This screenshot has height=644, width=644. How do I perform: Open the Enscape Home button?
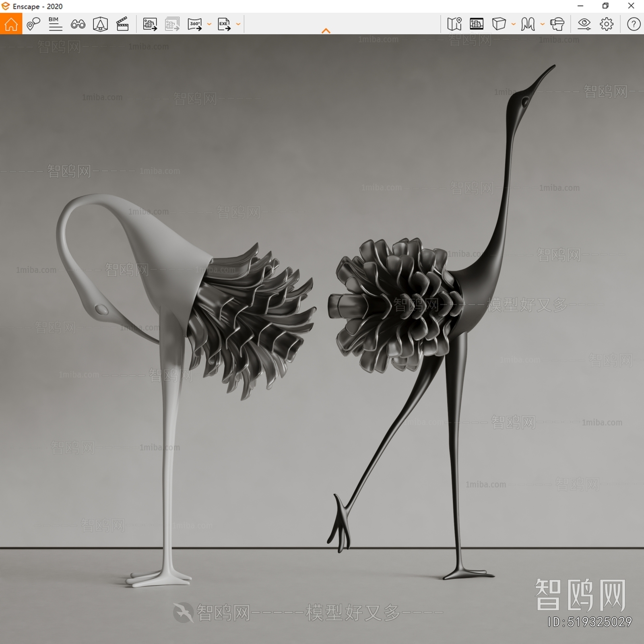click(x=11, y=24)
